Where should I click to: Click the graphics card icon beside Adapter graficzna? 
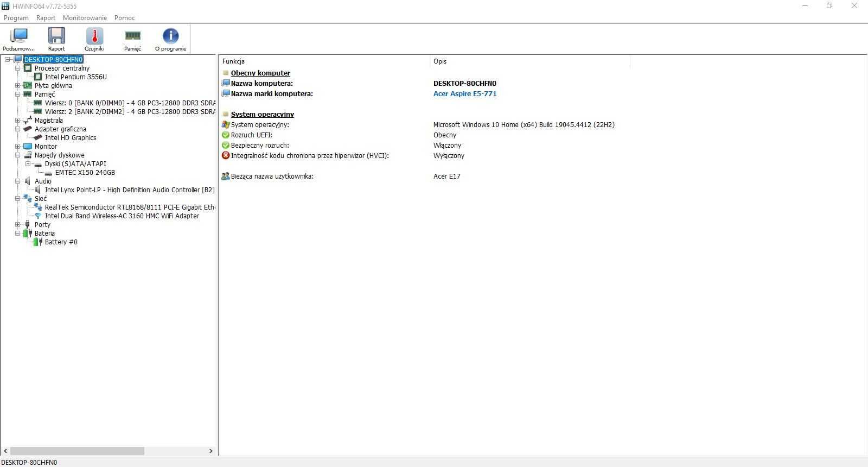(x=28, y=129)
